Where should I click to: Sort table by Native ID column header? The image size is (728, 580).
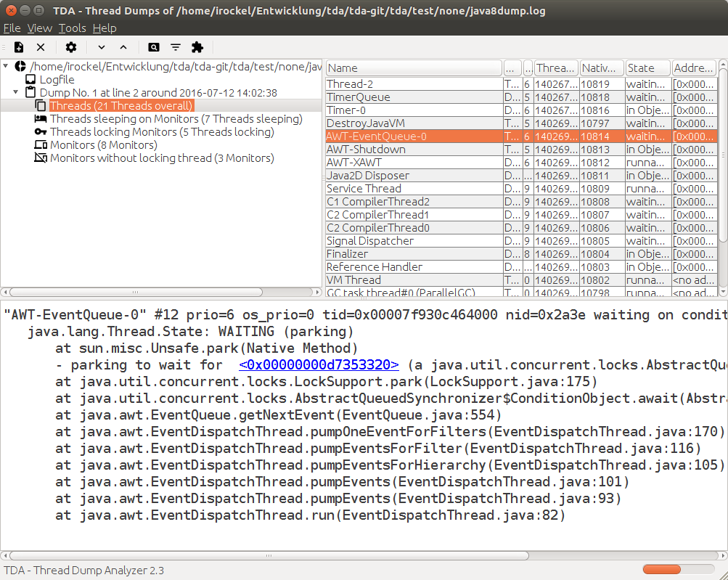tap(602, 68)
